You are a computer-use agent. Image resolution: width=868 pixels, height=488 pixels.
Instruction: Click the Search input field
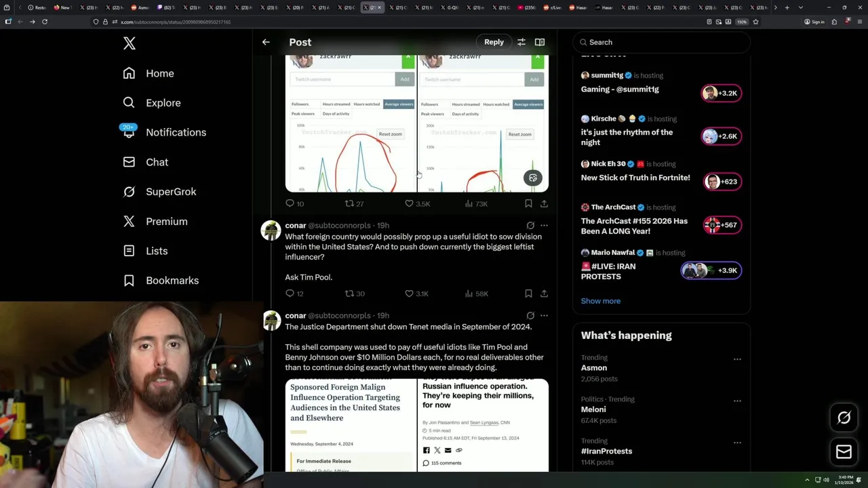[662, 42]
